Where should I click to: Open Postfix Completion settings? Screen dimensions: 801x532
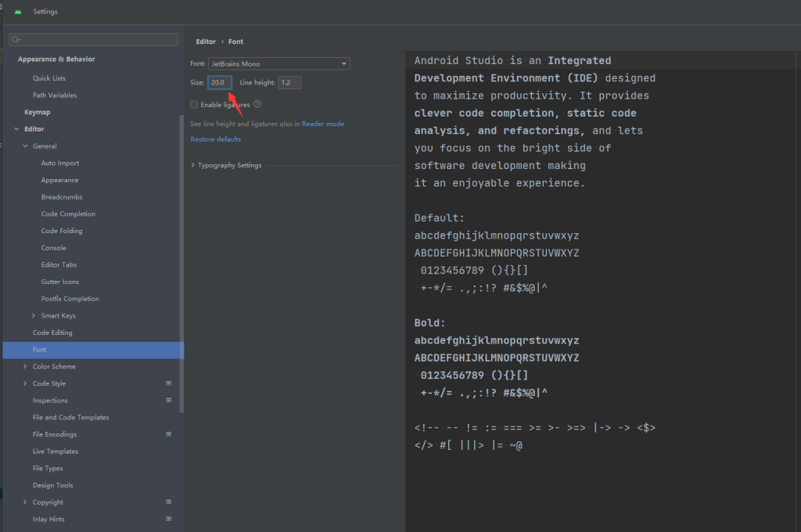(x=70, y=298)
